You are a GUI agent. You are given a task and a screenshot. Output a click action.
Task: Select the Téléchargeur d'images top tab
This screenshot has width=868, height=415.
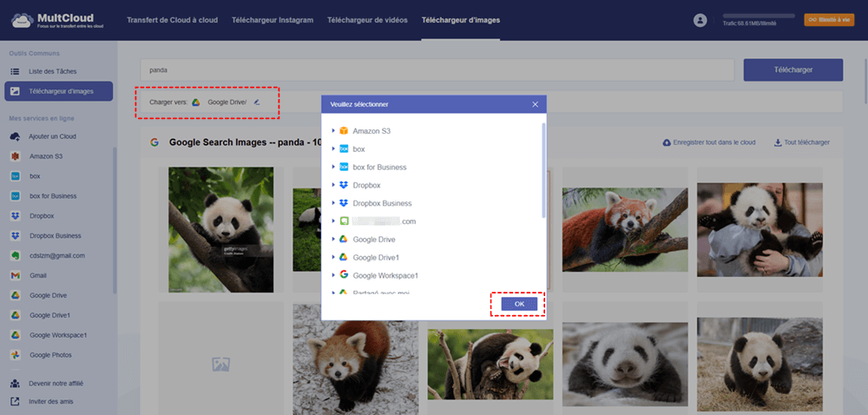[x=461, y=20]
